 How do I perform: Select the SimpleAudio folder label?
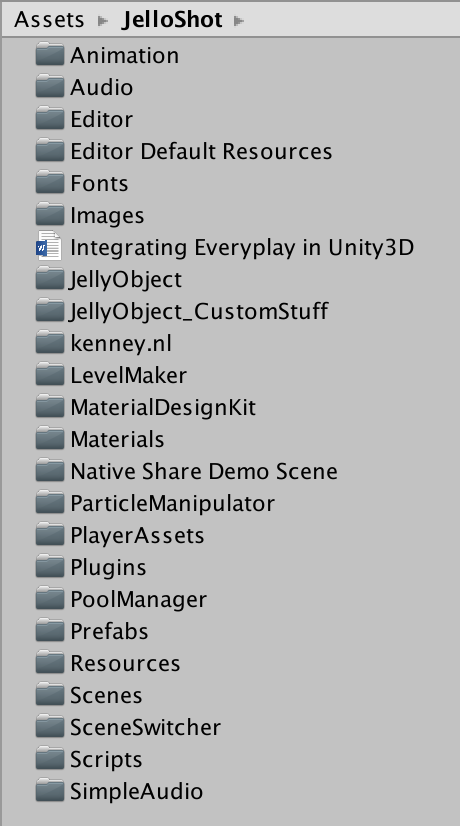click(x=136, y=792)
